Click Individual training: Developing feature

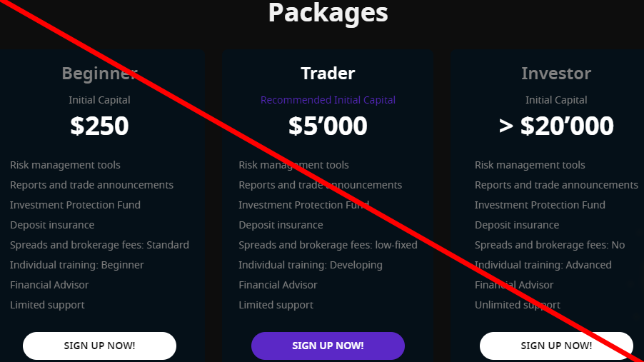[x=311, y=265]
